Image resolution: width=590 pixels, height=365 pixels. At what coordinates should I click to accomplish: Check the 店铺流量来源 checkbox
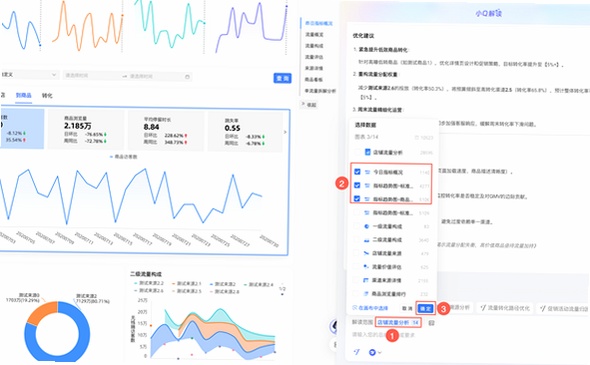point(356,253)
